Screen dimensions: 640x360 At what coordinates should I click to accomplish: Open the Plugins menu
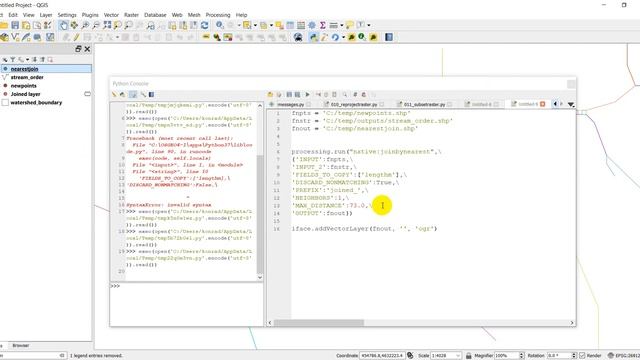pyautogui.click(x=90, y=15)
